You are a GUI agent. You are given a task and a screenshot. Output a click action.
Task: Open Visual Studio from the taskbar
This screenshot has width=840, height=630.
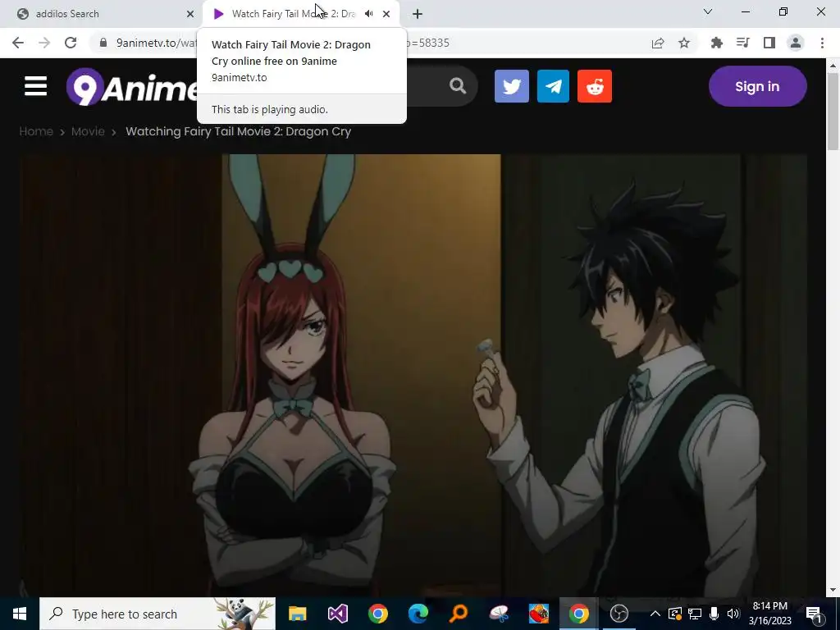click(337, 614)
